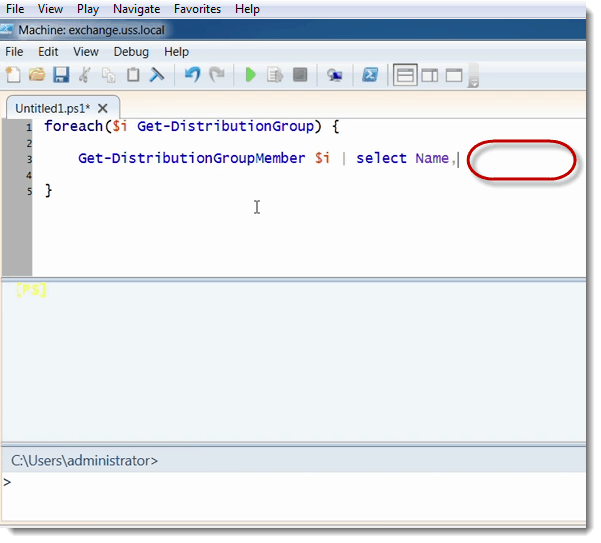601x543 pixels.
Task: Create a new script with New icon
Action: click(x=13, y=75)
